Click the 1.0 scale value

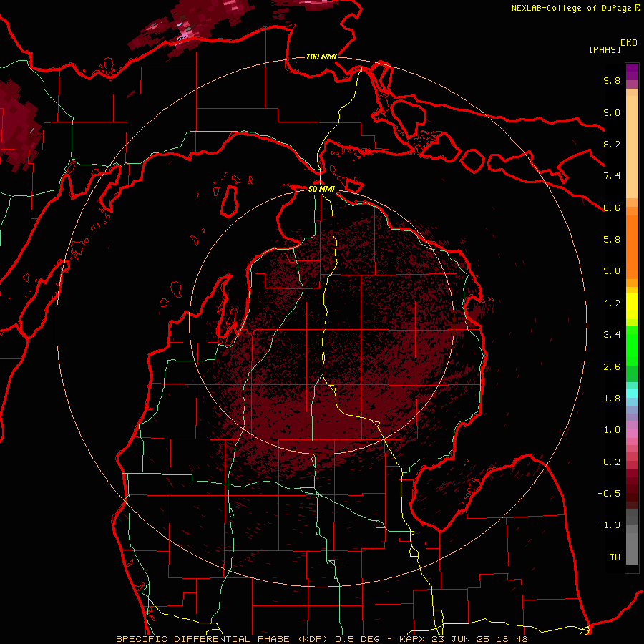pyautogui.click(x=612, y=430)
